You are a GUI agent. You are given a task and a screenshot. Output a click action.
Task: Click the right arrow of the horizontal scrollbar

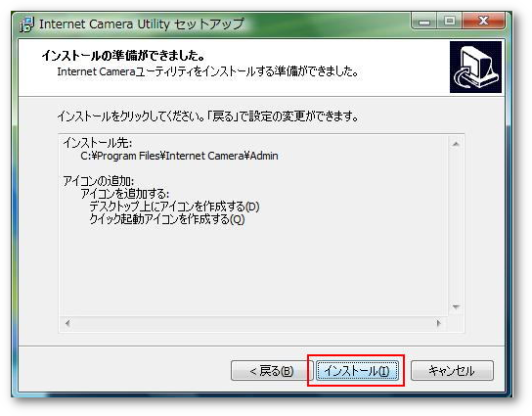tap(438, 323)
